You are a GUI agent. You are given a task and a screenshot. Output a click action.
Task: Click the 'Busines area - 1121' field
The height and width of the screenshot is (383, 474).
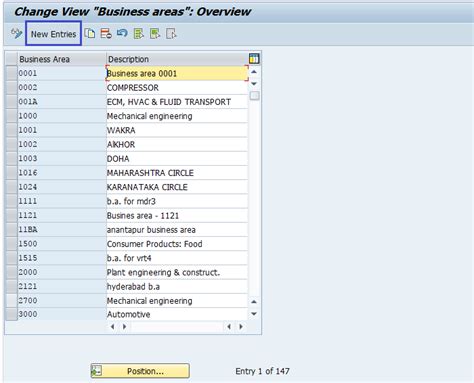click(x=177, y=215)
